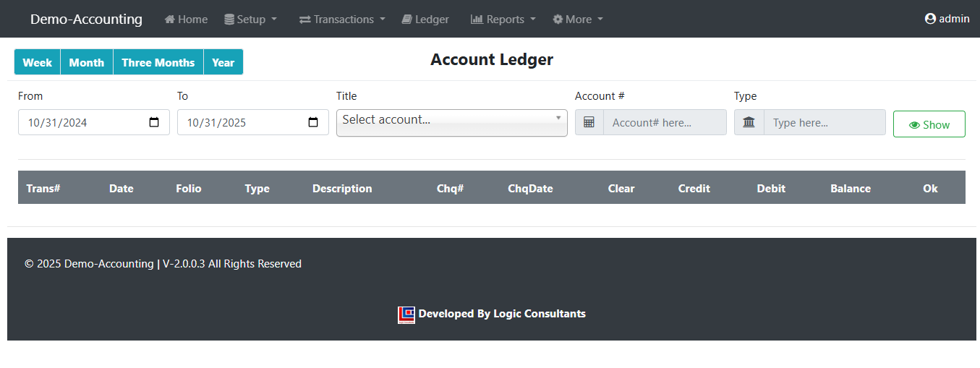Click the Demo-Accounting brand link

[x=86, y=20]
